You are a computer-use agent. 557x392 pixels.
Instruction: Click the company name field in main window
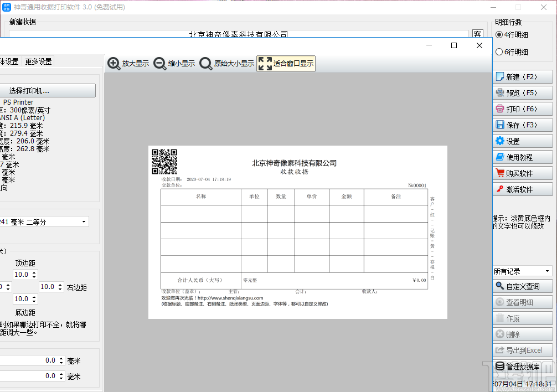(239, 34)
